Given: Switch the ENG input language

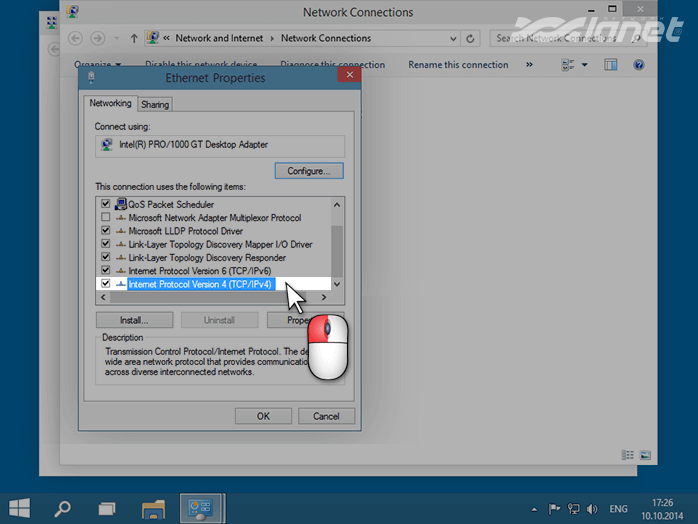Looking at the screenshot, I should (x=618, y=509).
